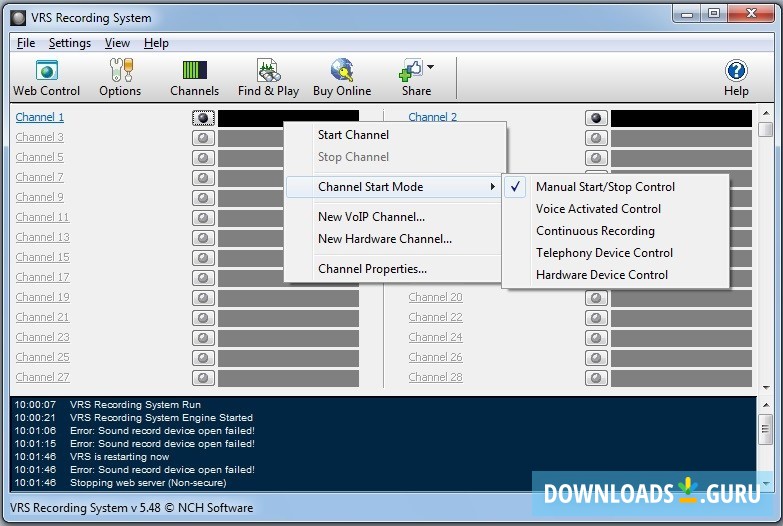Click log entry "Stopping web server (Non-secure)"
This screenshot has height=526, width=783.
pos(148,483)
